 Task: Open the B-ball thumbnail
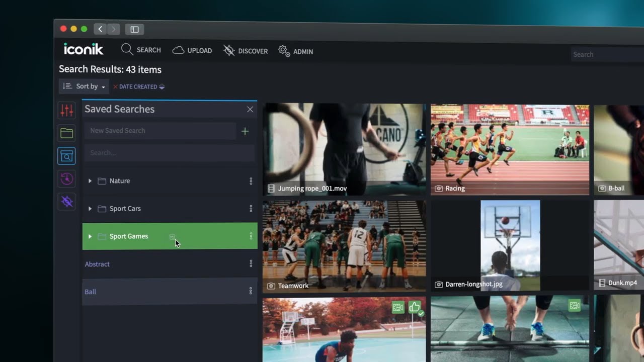[619, 150]
